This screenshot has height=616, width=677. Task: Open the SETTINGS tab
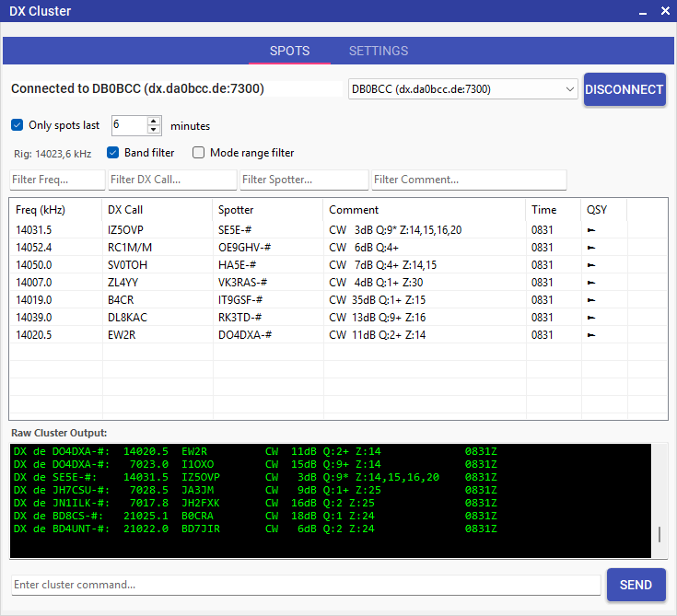click(379, 51)
